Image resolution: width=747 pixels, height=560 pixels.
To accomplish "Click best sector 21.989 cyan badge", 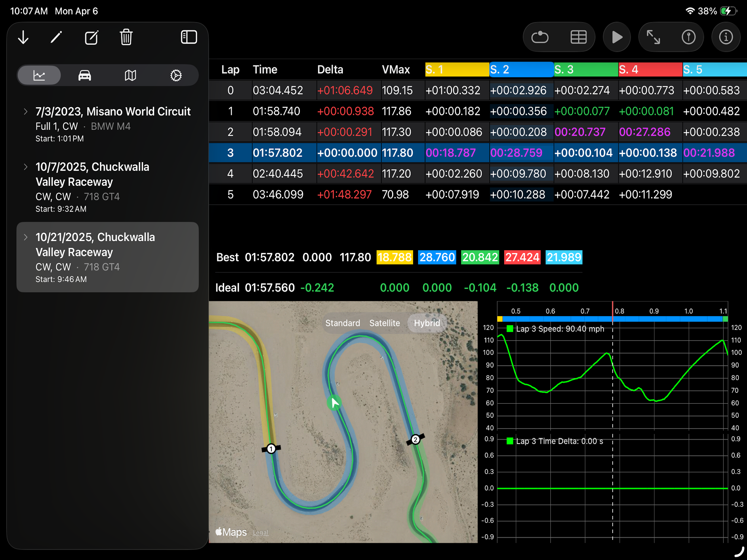I will click(564, 257).
